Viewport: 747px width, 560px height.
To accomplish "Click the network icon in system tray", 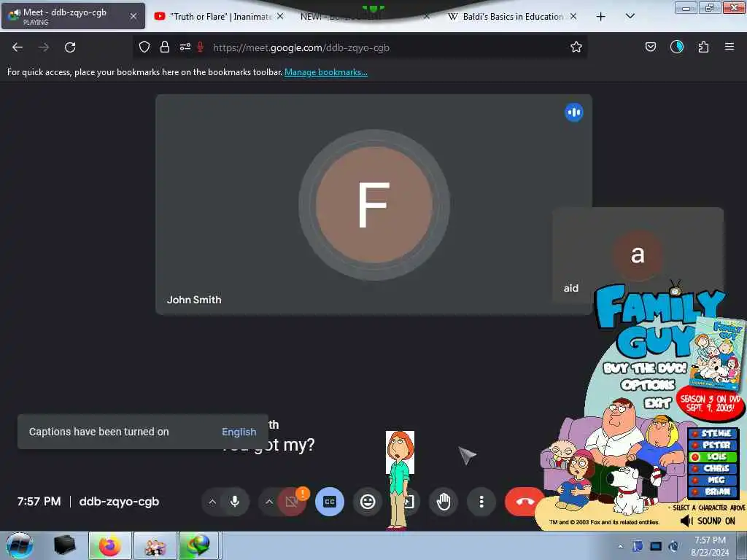I will 656,546.
